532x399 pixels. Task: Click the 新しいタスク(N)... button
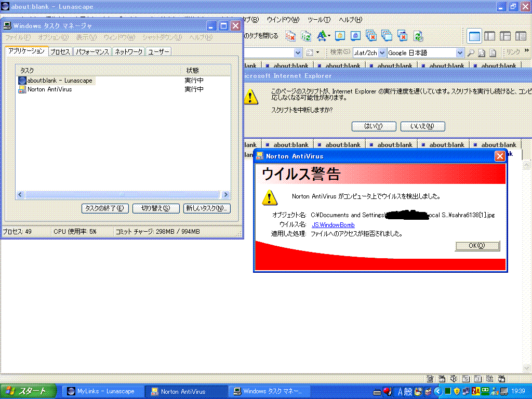[x=207, y=208]
